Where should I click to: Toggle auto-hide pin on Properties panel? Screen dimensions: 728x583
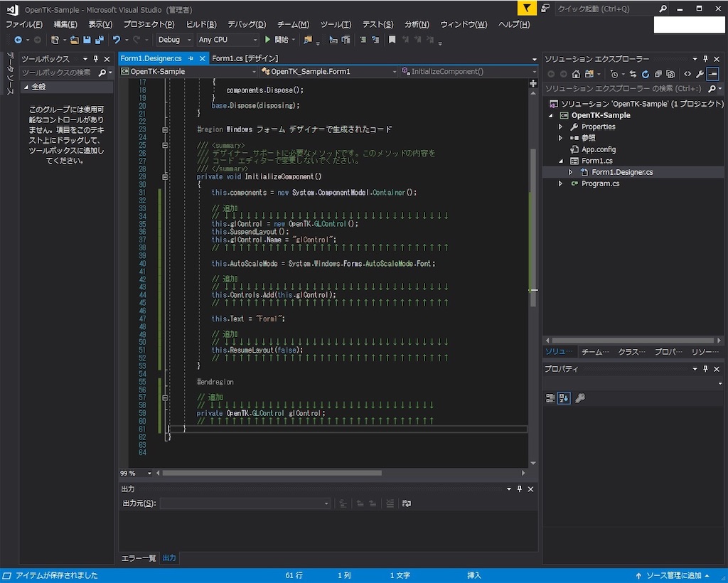pyautogui.click(x=705, y=369)
